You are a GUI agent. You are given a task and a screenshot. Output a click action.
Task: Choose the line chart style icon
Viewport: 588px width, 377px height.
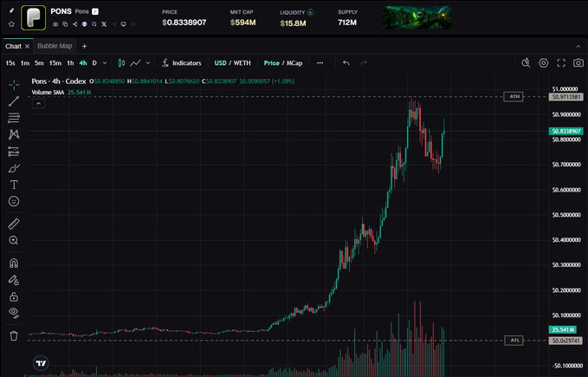point(135,63)
